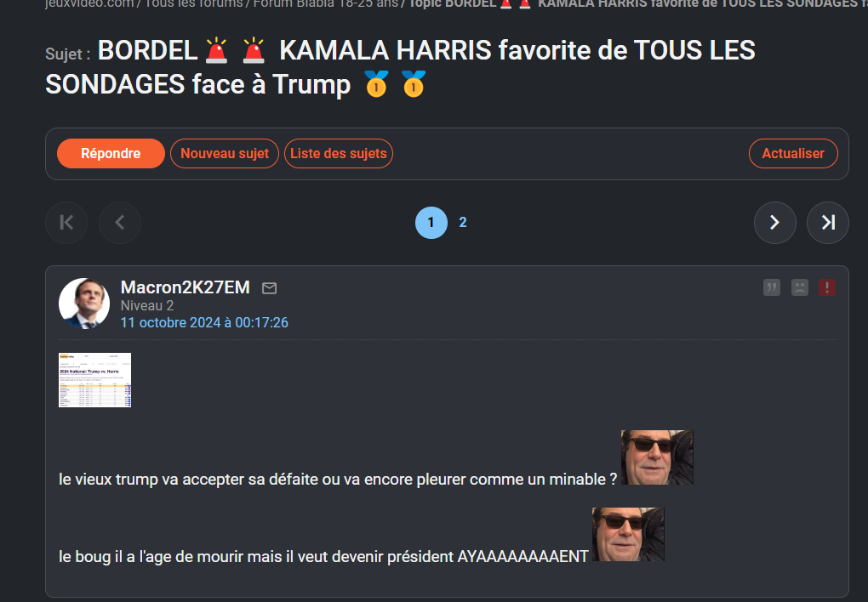Screen dimensions: 868x602
Task: Click Répondre to reply to the topic
Action: point(111,153)
